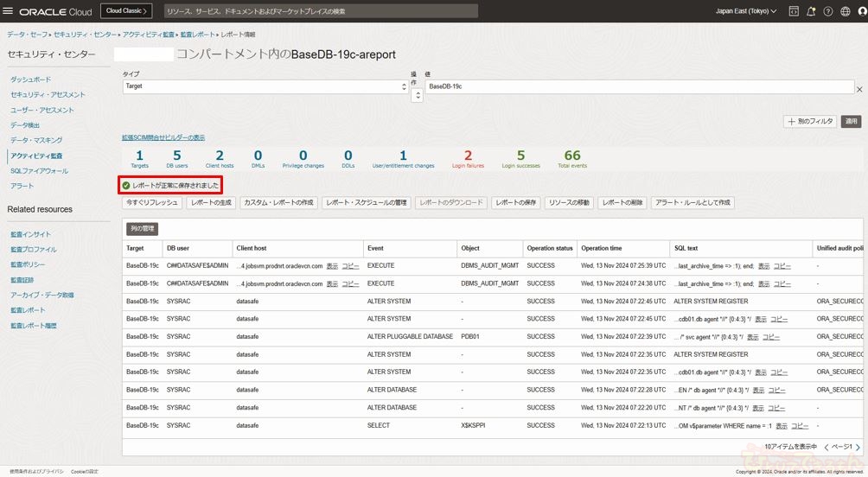Open the notifications bell icon
This screenshot has height=477, width=868.
pyautogui.click(x=811, y=11)
